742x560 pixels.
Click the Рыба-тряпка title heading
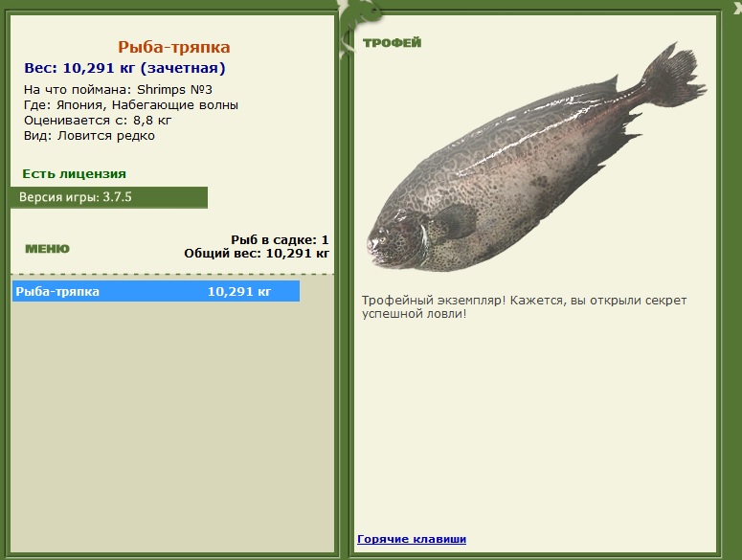(x=173, y=47)
